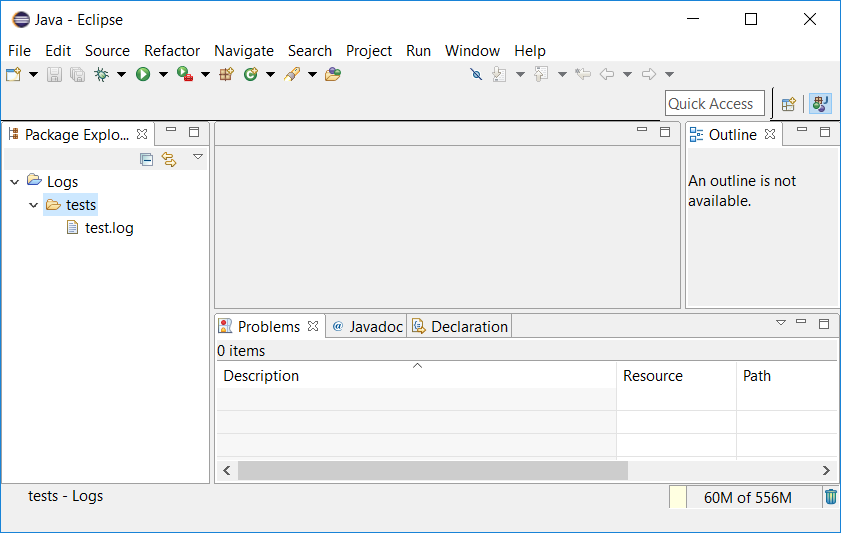Switch to the Javadoc tab
The width and height of the screenshot is (841, 533).
coord(367,327)
